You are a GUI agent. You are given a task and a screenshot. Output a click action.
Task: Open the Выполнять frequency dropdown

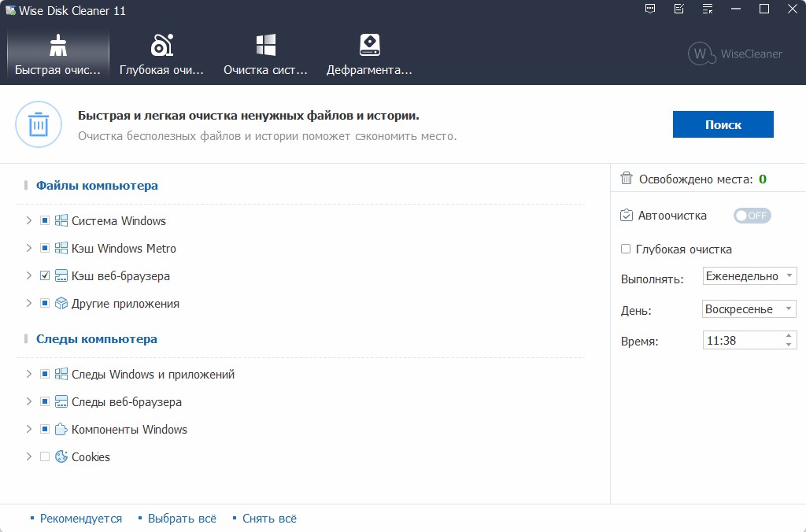749,276
